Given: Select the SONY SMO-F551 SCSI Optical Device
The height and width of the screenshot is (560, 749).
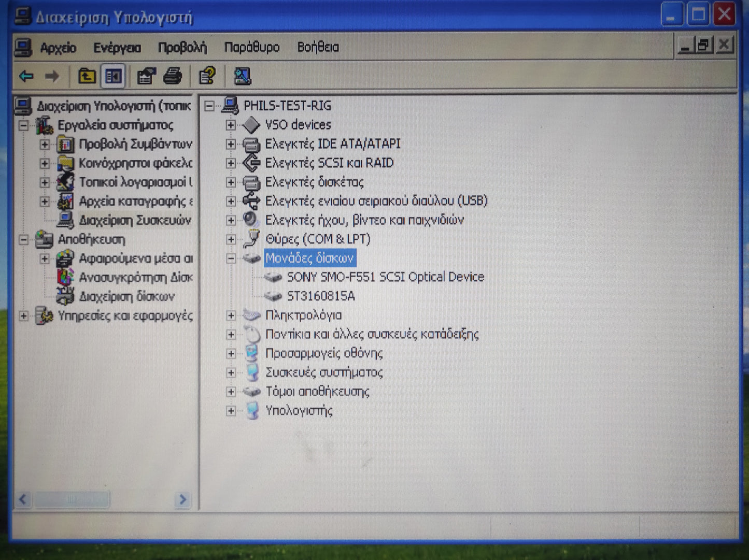Looking at the screenshot, I should [385, 277].
